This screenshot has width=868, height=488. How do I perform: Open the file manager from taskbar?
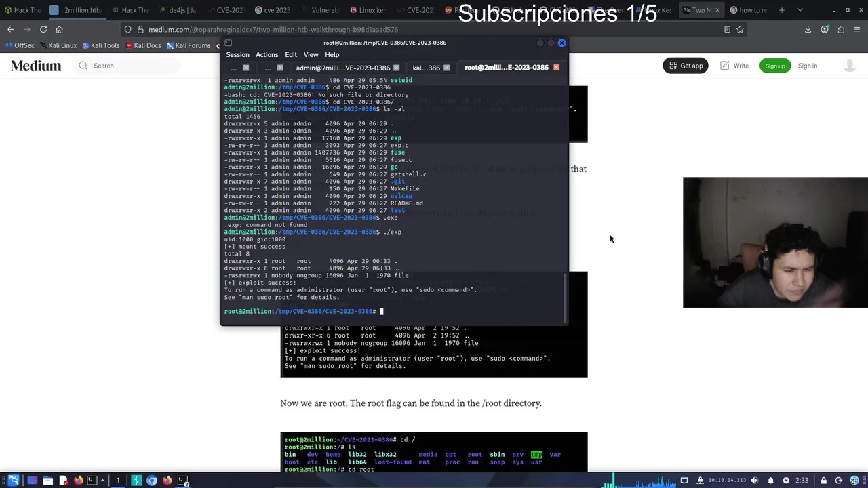tap(47, 481)
